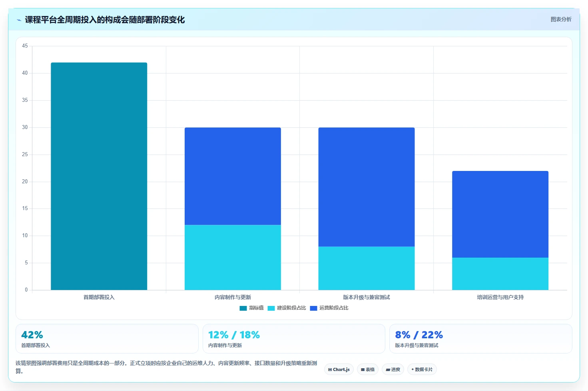
Task: Click the footnote text about 部署费用
Action: tap(166, 367)
